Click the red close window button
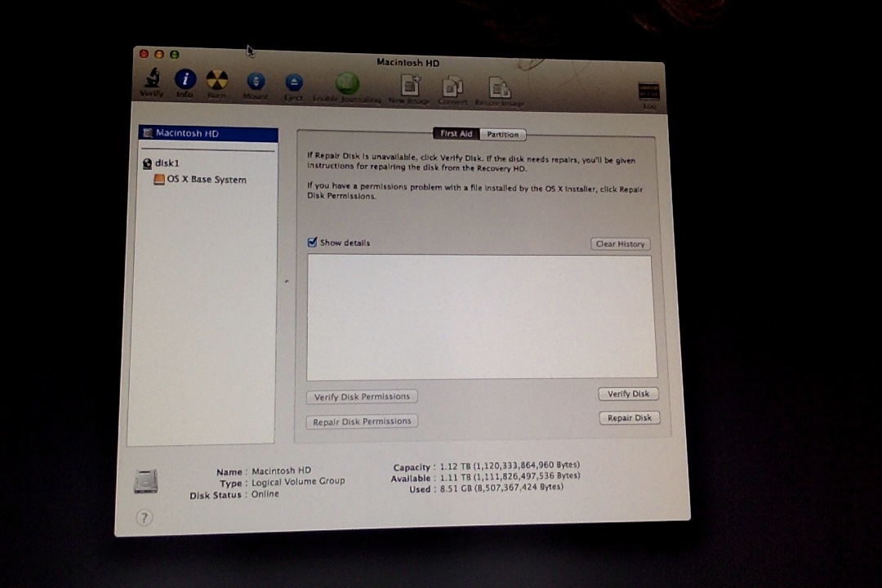The height and width of the screenshot is (588, 882). coord(144,53)
